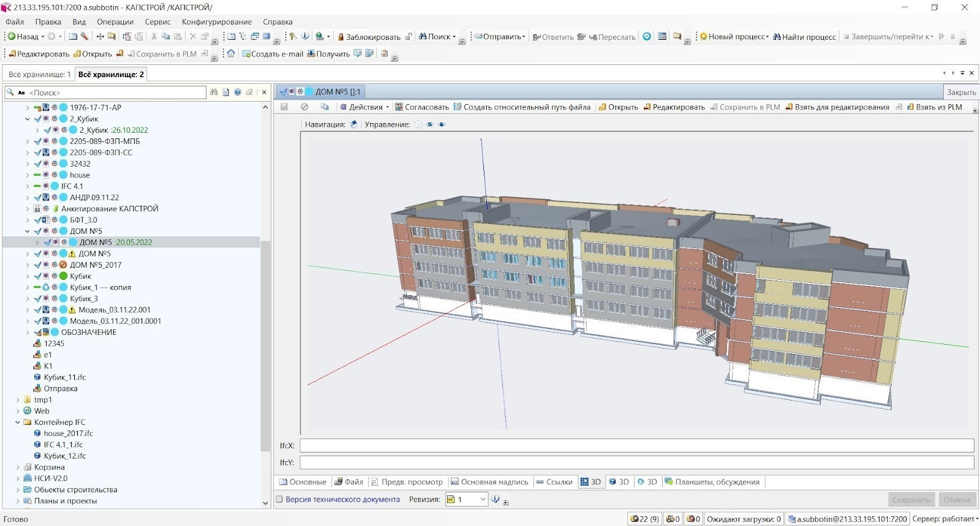The height and width of the screenshot is (526, 980).
Task: Toggle the checkmark icon of the Кубик tree item
Action: (38, 276)
